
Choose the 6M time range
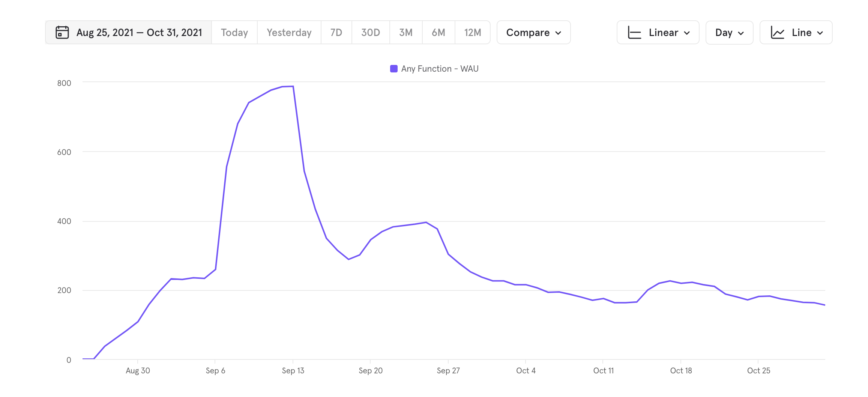click(x=438, y=33)
